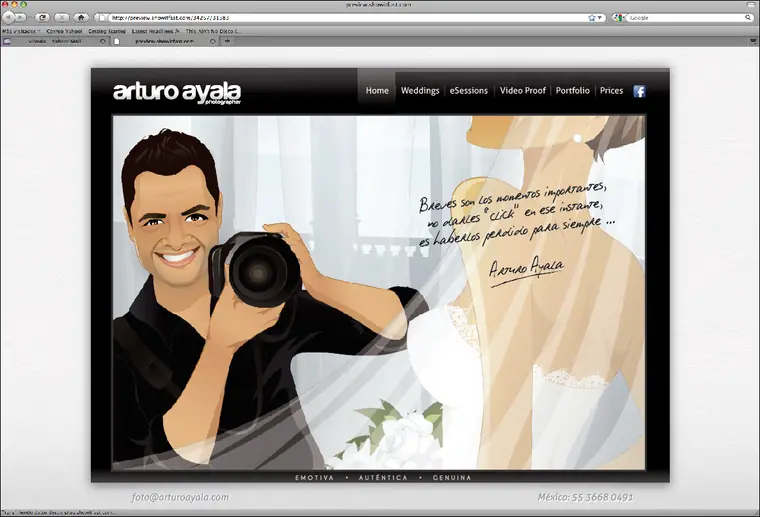Click the browser forward arrow
760x517 pixels.
point(20,17)
